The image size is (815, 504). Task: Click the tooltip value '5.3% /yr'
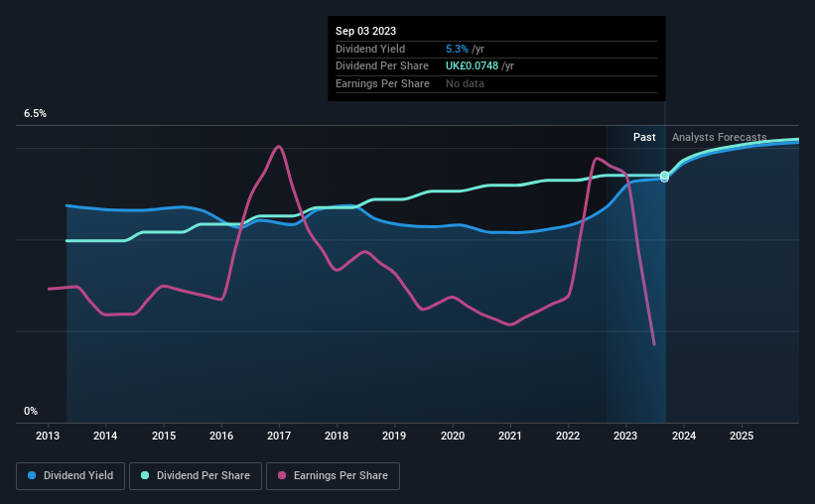(x=466, y=49)
